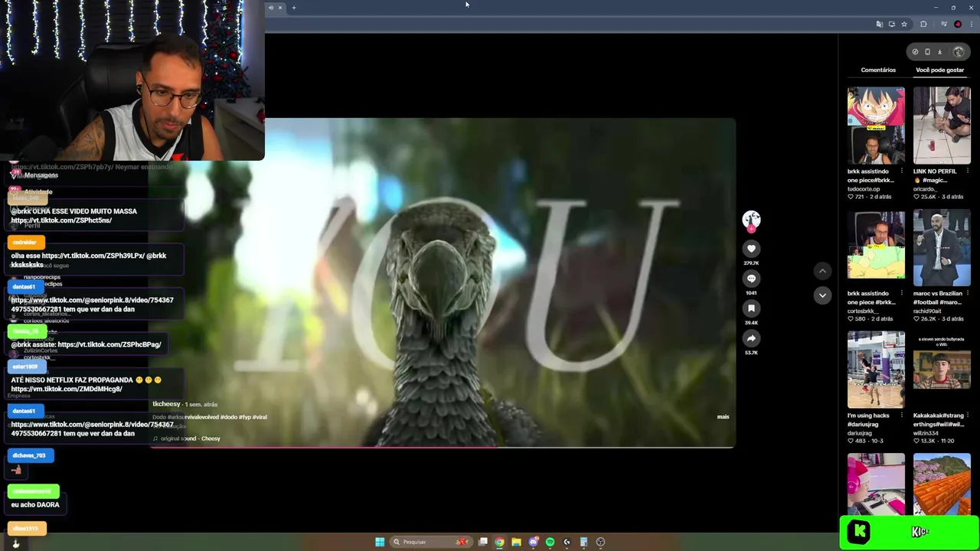This screenshot has height=551, width=980.
Task: Open Logitech G HUB from the taskbar
Action: pos(567,542)
